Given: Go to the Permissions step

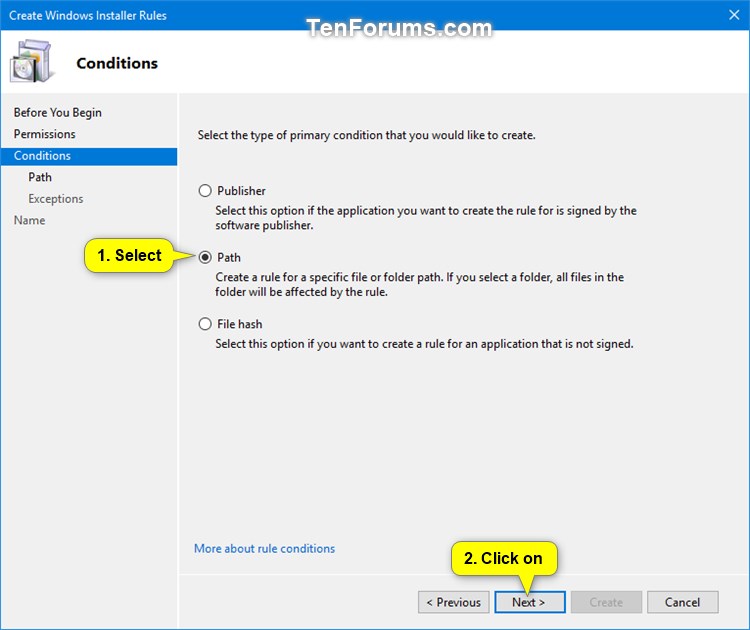Looking at the screenshot, I should pyautogui.click(x=44, y=134).
